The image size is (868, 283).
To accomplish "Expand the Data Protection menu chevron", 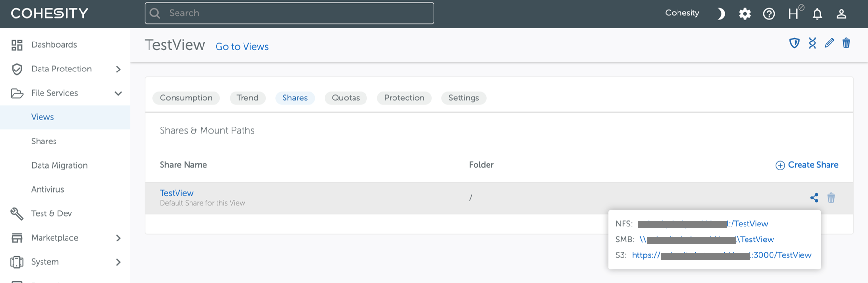I will 118,69.
